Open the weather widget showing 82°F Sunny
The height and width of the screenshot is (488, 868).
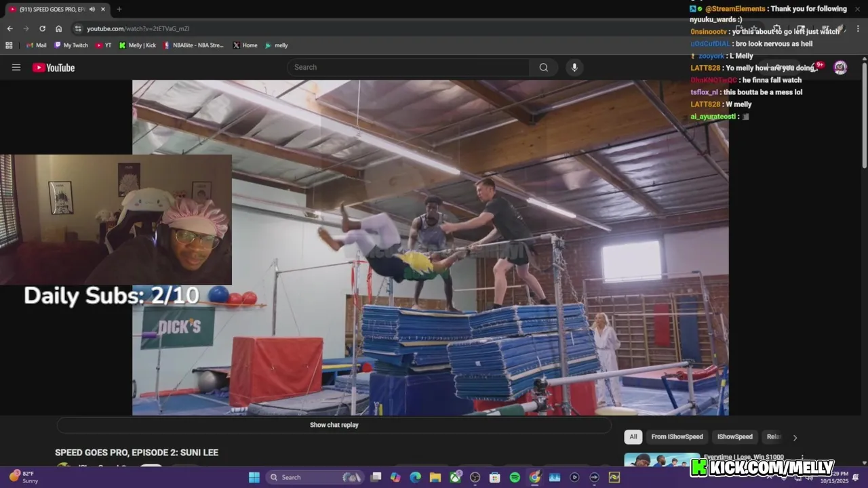(23, 477)
